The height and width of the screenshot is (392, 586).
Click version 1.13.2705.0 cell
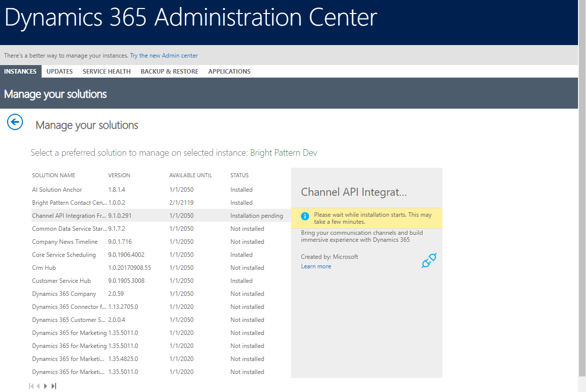pyautogui.click(x=123, y=307)
